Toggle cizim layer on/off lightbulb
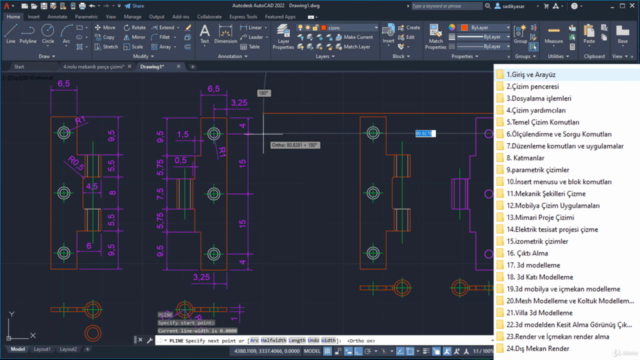 [300, 27]
